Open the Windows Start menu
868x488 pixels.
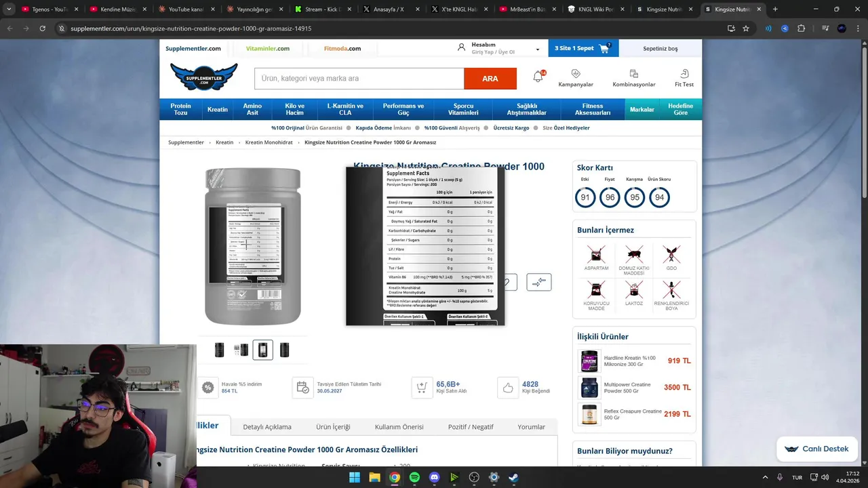coord(355,477)
